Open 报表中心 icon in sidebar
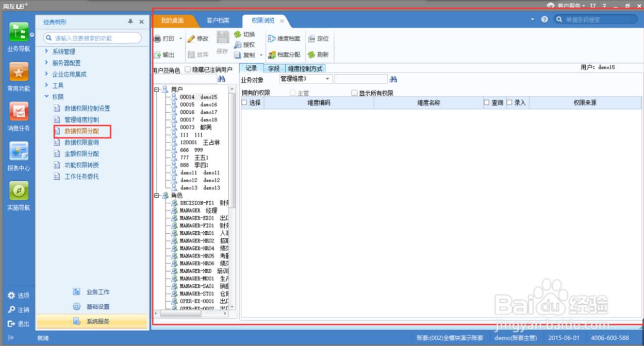Screen dimensions: 644x346 (x=19, y=151)
